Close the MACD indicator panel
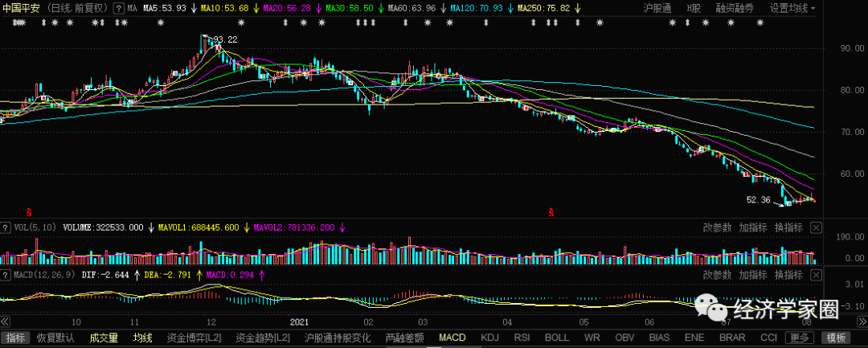 coord(816,276)
